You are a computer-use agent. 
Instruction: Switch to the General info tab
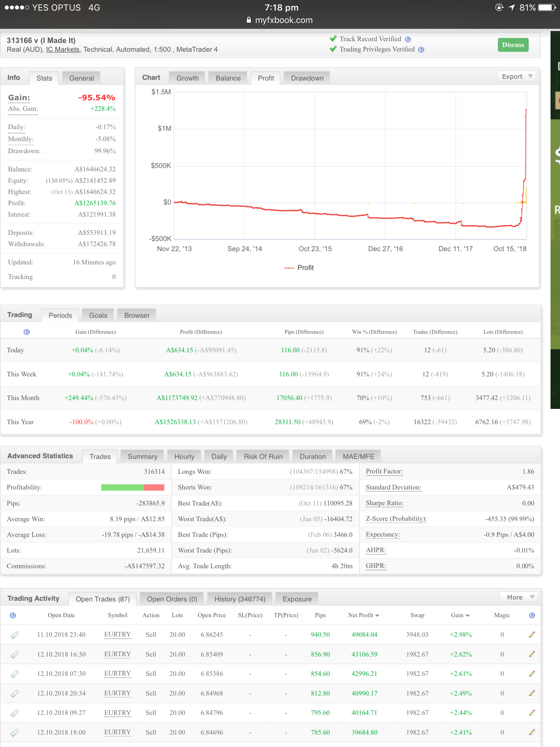[81, 78]
